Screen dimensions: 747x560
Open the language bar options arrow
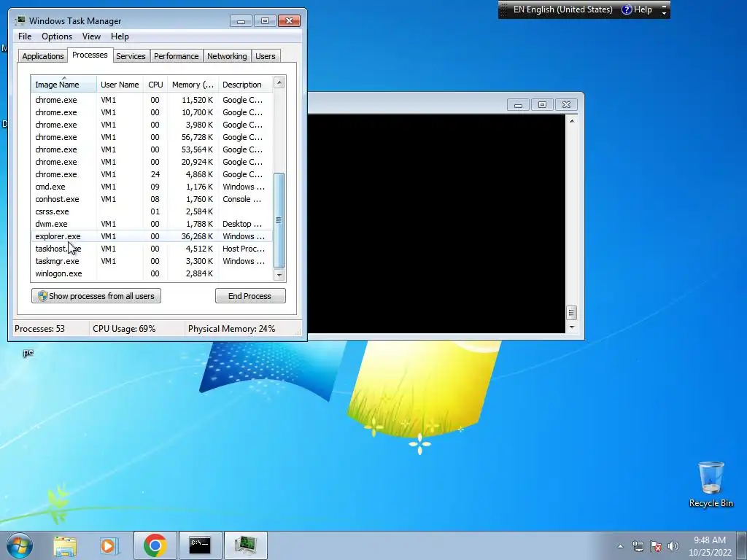point(664,9)
